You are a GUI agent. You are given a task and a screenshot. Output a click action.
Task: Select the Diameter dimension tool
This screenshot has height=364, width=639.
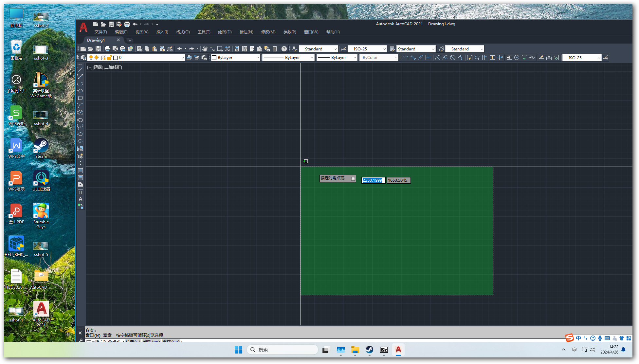453,58
